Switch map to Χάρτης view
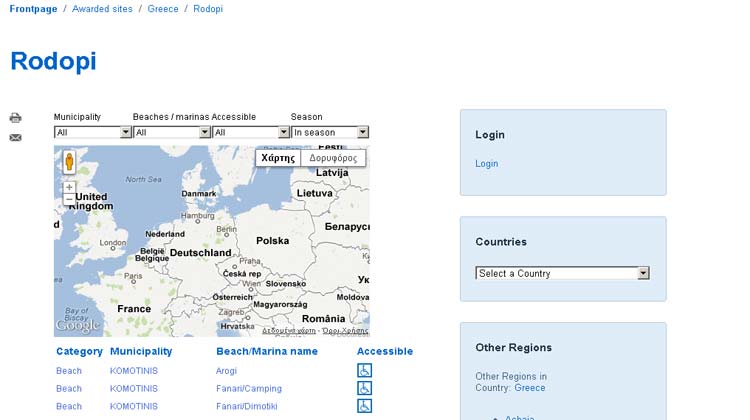The image size is (750, 420). pos(278,158)
